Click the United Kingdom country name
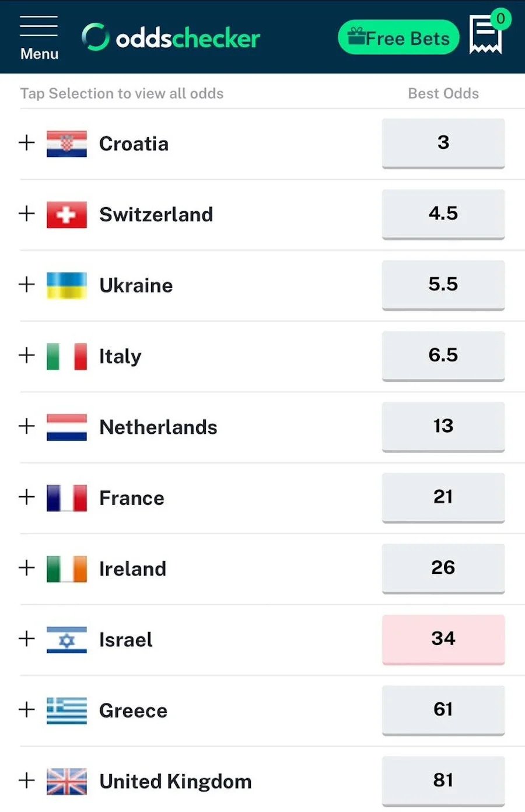The height and width of the screenshot is (812, 525). (x=176, y=781)
